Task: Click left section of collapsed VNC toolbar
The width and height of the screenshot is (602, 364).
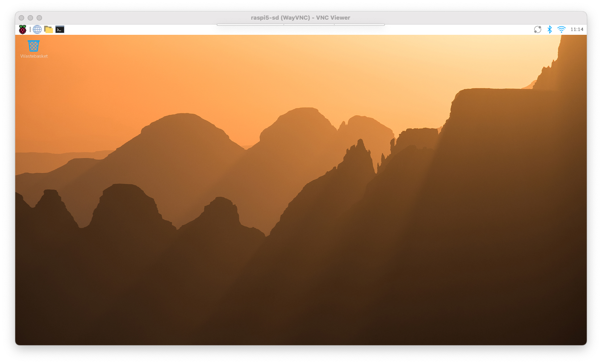Action: [x=250, y=25]
